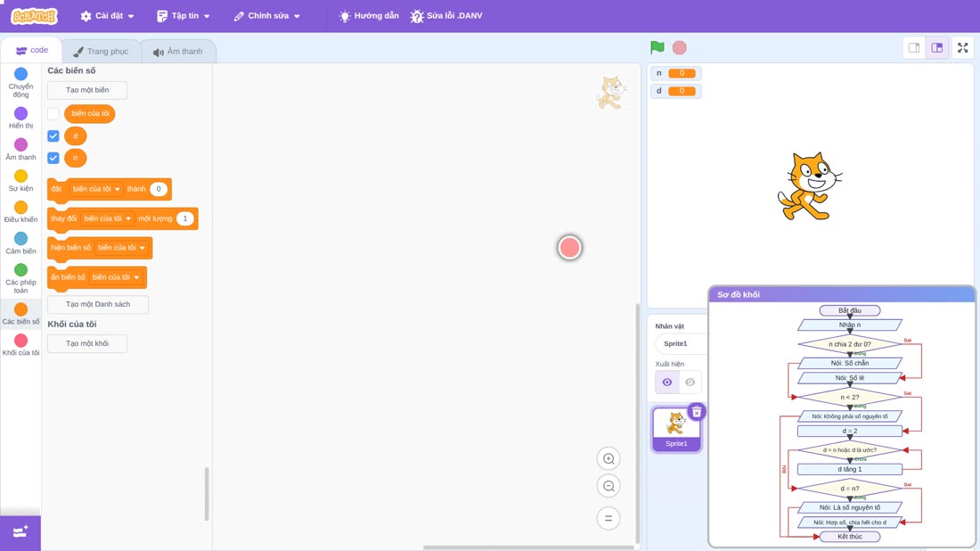The height and width of the screenshot is (551, 980).
Task: Select the Các phép toán block category
Action: [x=20, y=277]
